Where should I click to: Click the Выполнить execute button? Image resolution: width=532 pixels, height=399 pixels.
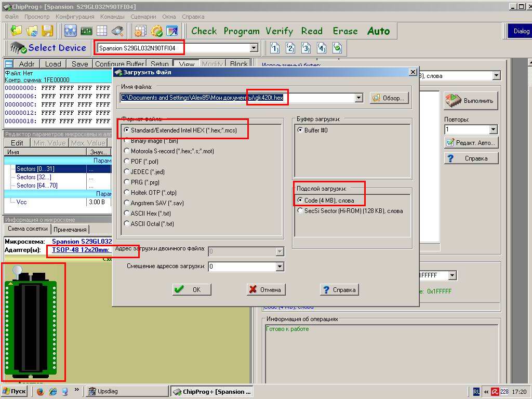point(471,101)
